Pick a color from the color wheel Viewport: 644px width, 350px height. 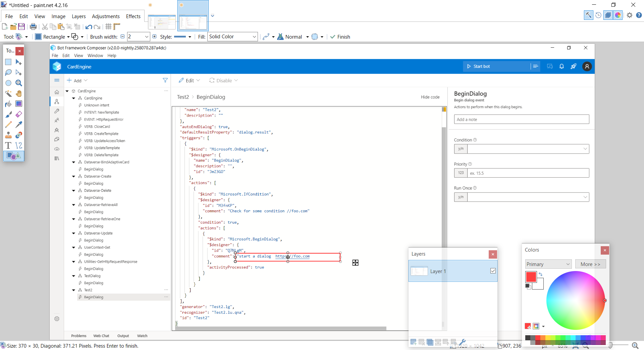point(576,300)
